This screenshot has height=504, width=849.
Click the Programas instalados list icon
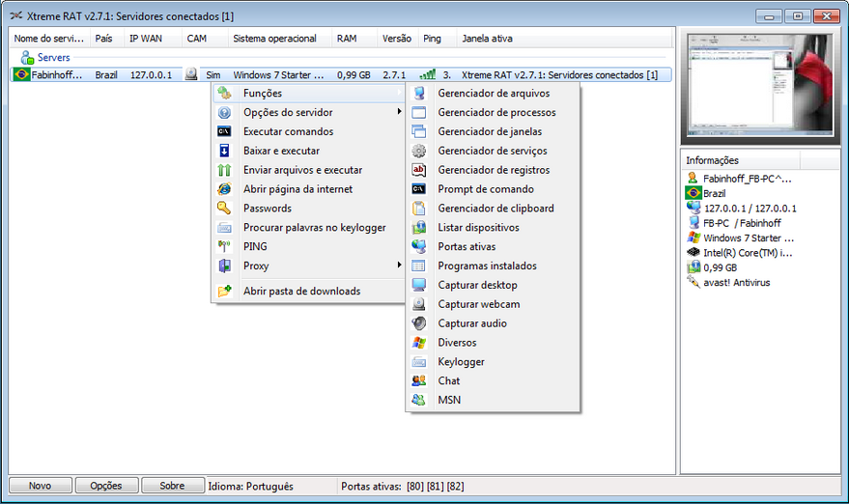[419, 266]
